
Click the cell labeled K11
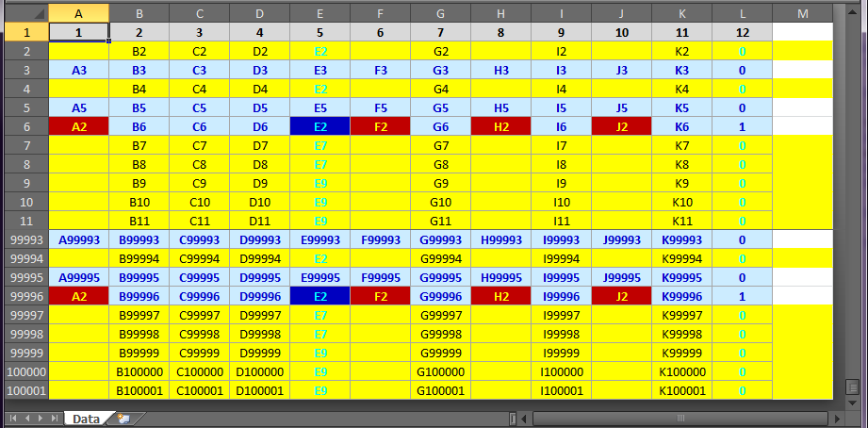coord(682,221)
